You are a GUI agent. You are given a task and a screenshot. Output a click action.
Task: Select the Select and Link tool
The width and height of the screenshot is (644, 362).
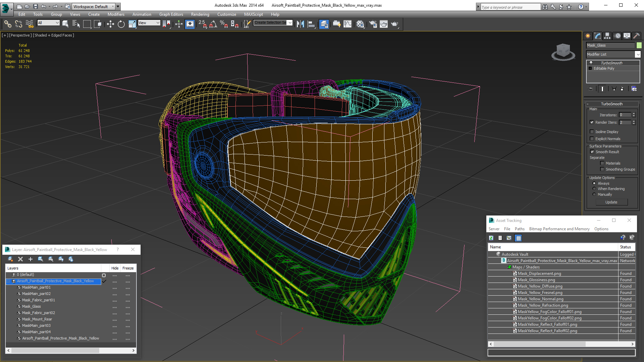coord(7,24)
